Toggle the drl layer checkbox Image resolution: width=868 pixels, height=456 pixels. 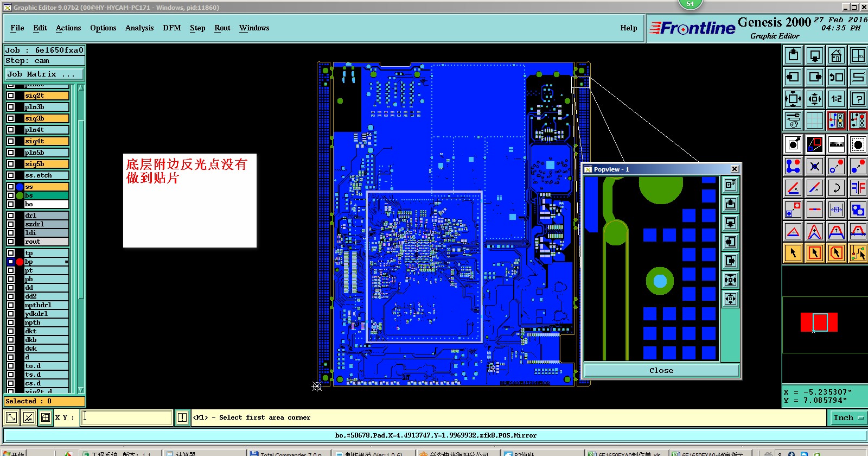tap(11, 216)
